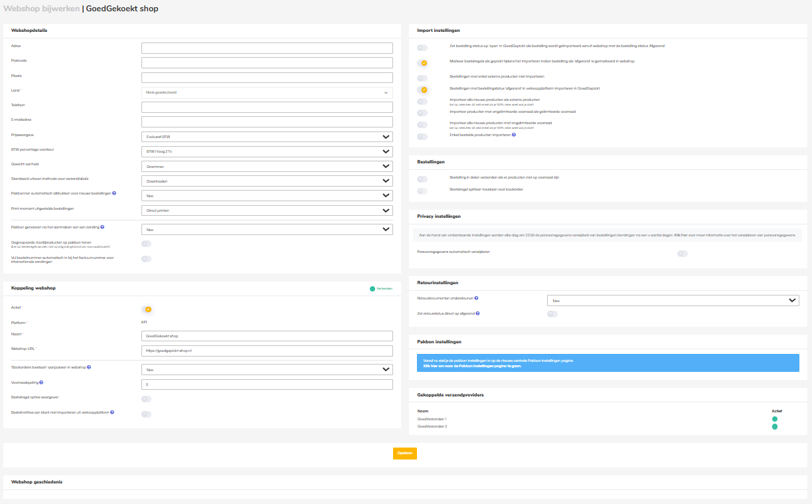The width and height of the screenshot is (812, 504).
Task: Open Print moment uitgestelde bestellingen dropdown
Action: point(267,210)
